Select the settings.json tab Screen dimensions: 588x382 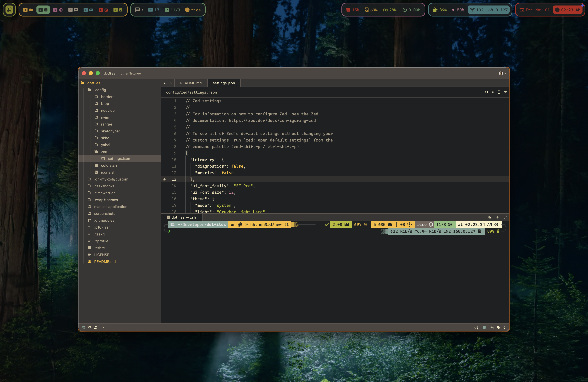click(x=224, y=83)
